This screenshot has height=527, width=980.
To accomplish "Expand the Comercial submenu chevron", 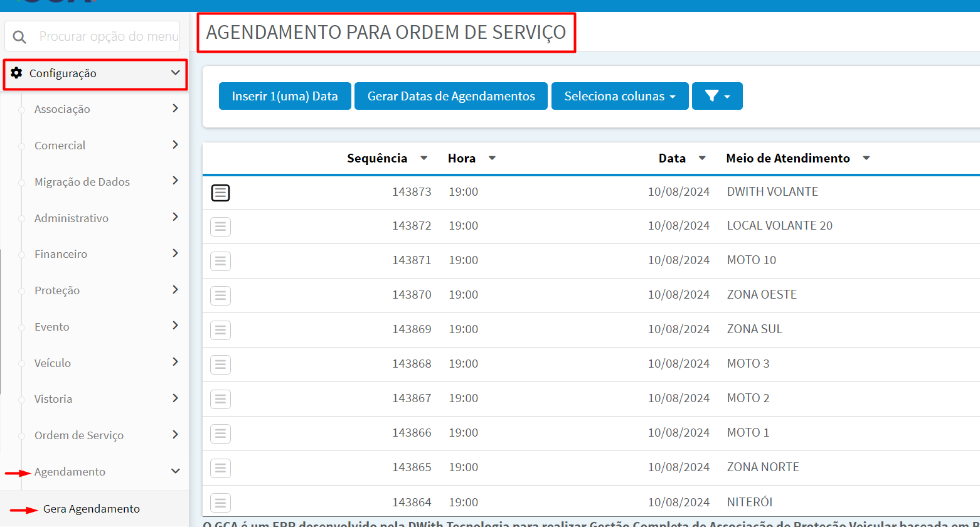I will coord(175,145).
